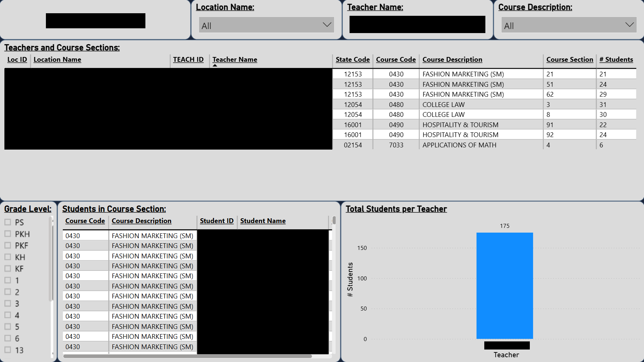Check the grade 2 checkbox
This screenshot has width=644, height=362.
[x=8, y=292]
